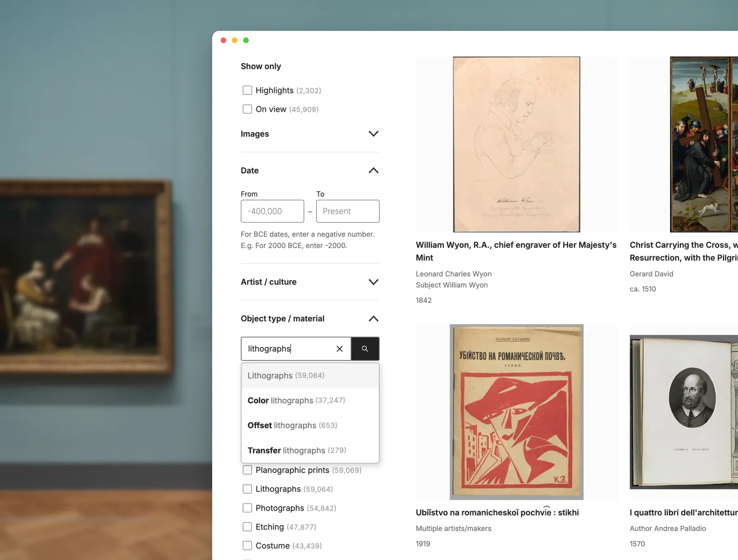Open the red Russian book cover thumbnail
738x560 pixels.
[517, 412]
